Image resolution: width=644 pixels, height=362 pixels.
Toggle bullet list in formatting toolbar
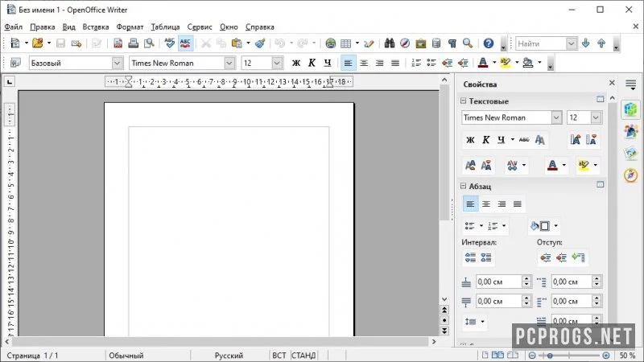(x=431, y=63)
